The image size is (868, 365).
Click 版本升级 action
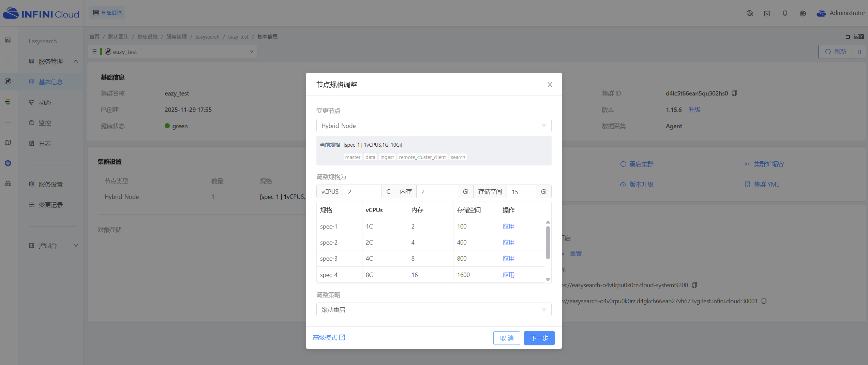(637, 185)
